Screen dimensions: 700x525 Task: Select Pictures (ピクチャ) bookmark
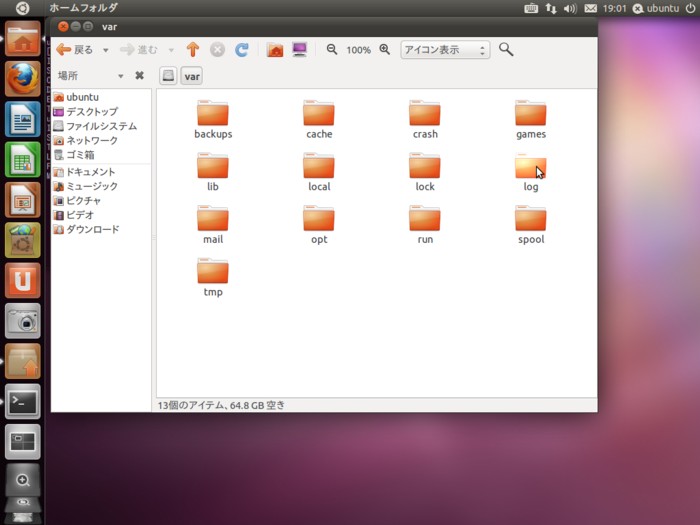[77, 200]
